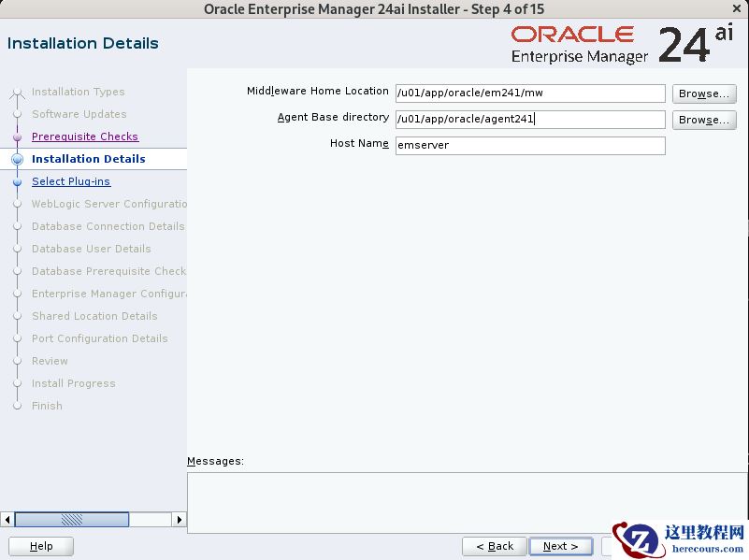The height and width of the screenshot is (560, 749).
Task: Go to the Next installer step
Action: (x=561, y=546)
